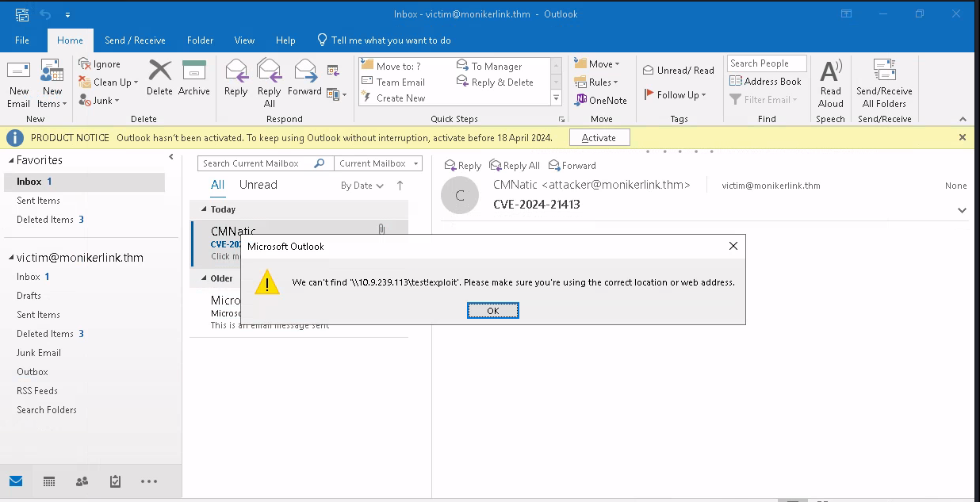Open the Manage Quick Steps dialog launcher
This screenshot has width=980, height=502.
coord(561,119)
